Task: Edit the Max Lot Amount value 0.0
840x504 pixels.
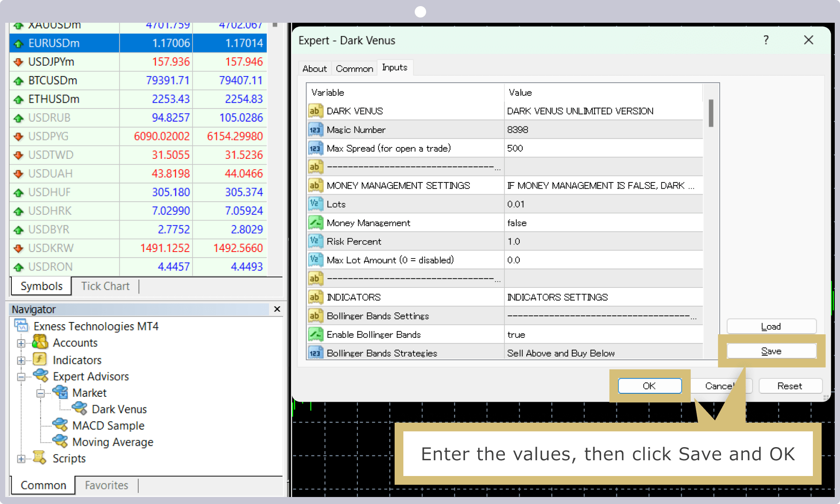Action: tap(603, 260)
